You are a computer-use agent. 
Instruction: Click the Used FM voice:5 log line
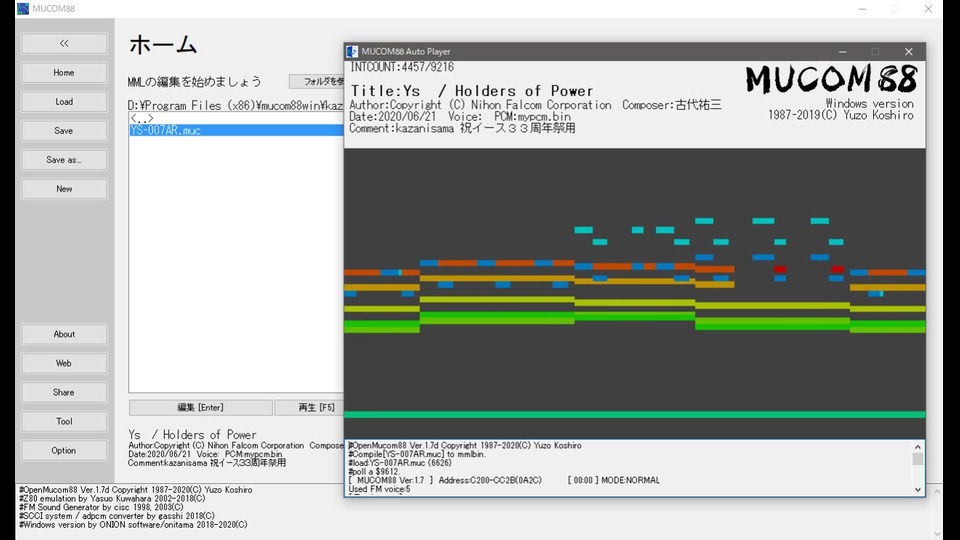(380, 489)
